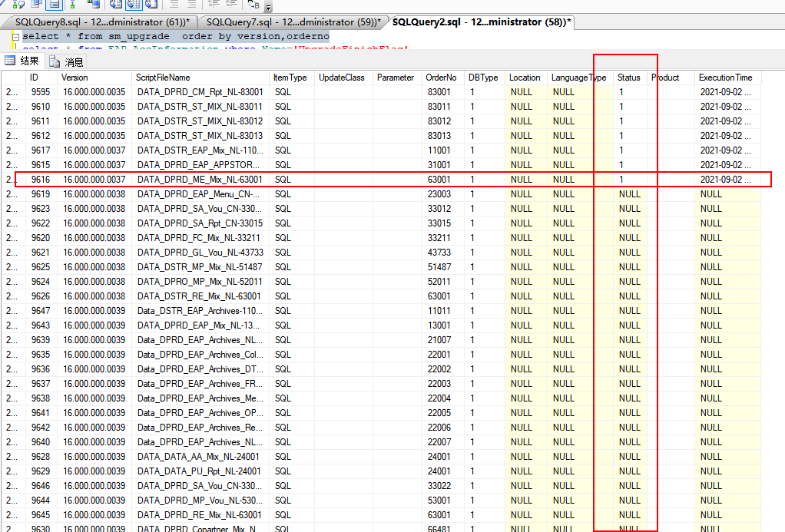Select the SQLQuery2.sql tab
The height and width of the screenshot is (532, 785).
tap(481, 22)
